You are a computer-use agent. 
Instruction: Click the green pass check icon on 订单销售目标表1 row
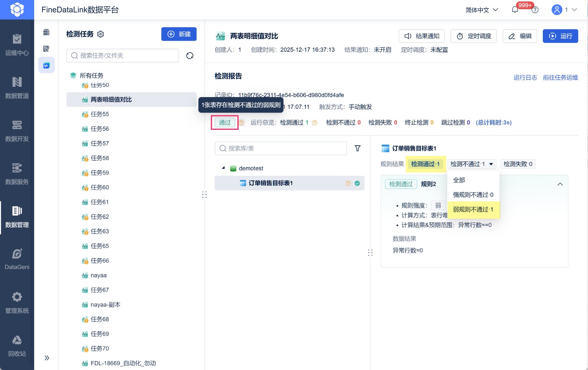[x=357, y=183]
